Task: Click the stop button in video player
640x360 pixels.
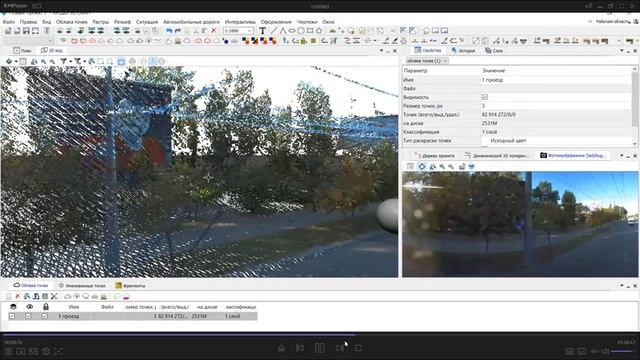Action: click(x=358, y=348)
